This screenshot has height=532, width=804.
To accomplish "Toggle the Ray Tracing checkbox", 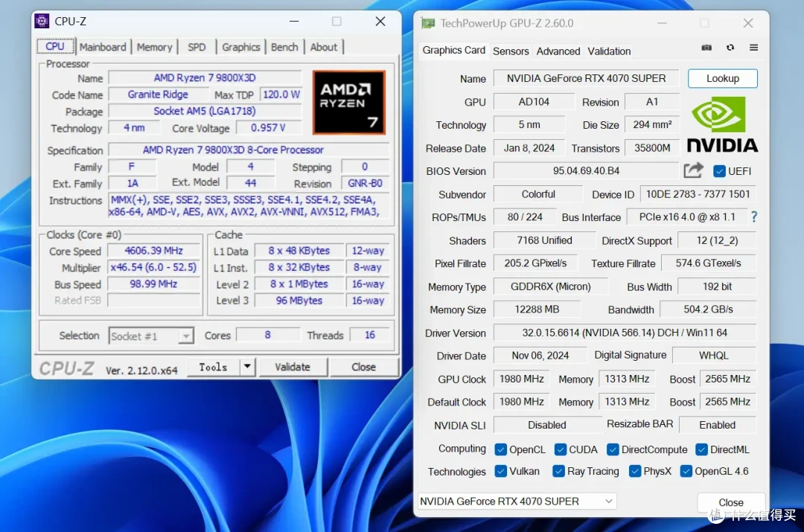I will [x=558, y=471].
